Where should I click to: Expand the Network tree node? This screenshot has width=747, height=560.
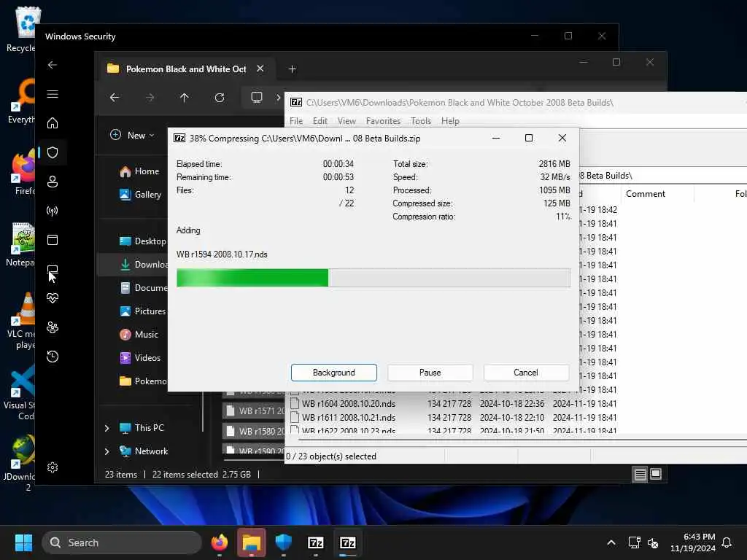[107, 451]
